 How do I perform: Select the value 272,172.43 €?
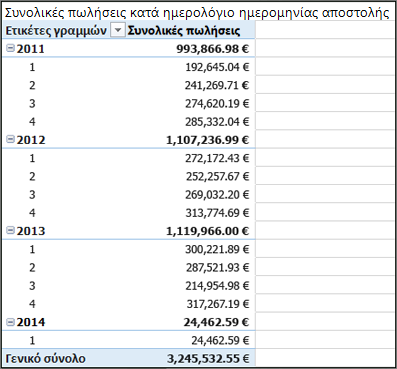[x=217, y=158]
